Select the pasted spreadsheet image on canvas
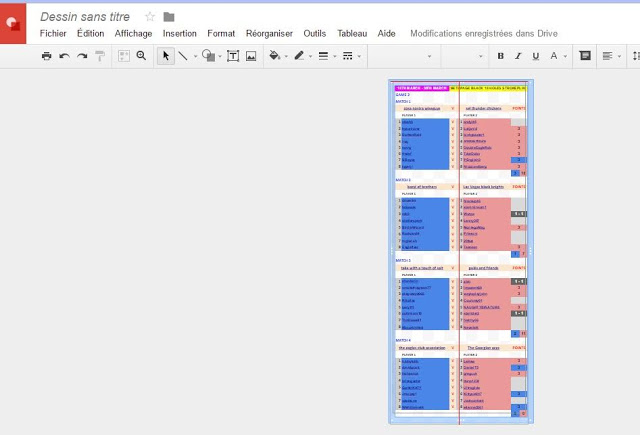 [461, 252]
